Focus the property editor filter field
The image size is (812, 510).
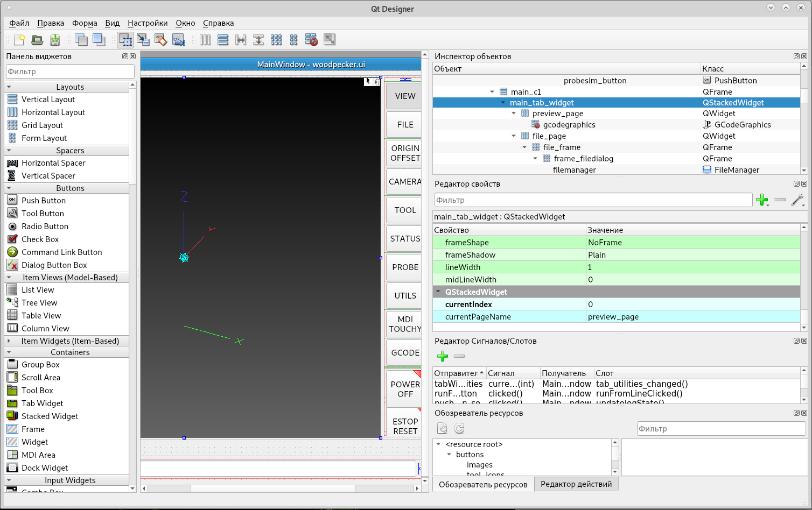593,200
